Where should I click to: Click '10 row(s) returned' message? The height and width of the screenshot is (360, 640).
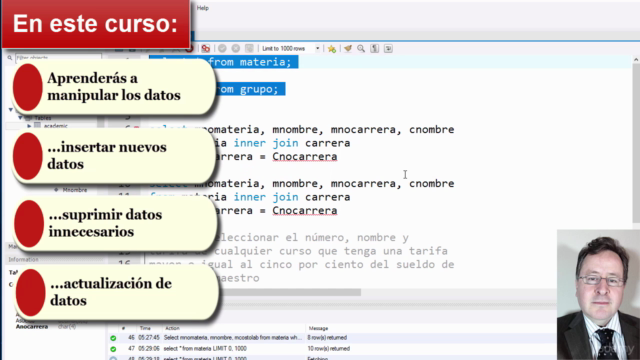329,349
